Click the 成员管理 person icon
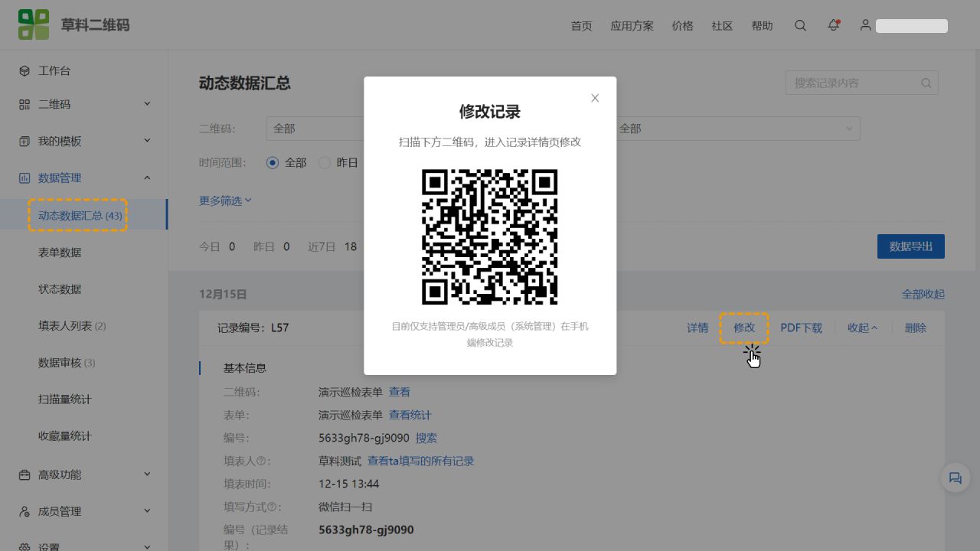980x551 pixels. click(x=24, y=511)
